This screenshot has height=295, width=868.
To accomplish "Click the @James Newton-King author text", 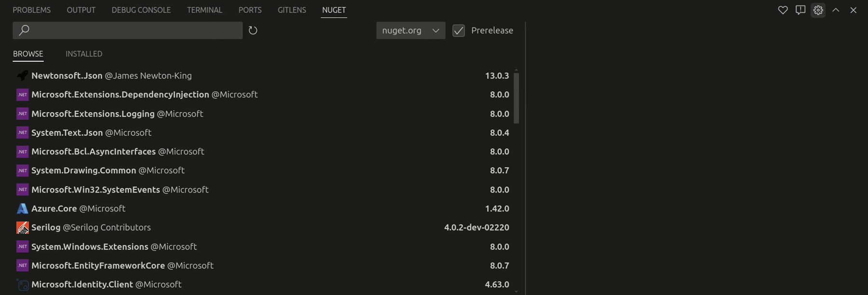I will click(x=148, y=76).
